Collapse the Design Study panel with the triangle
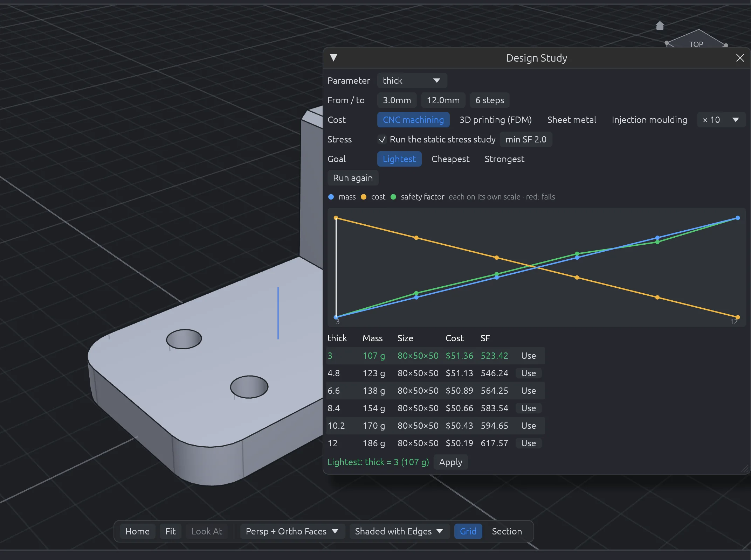The height and width of the screenshot is (560, 751). click(x=333, y=58)
